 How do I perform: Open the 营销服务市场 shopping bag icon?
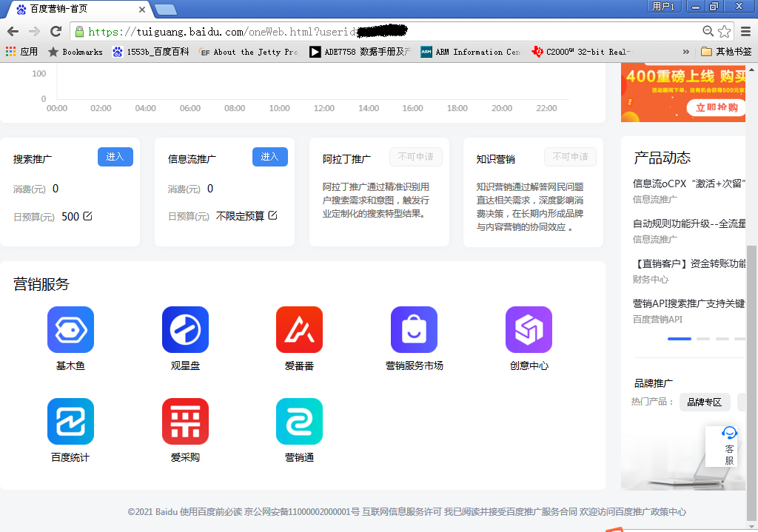pyautogui.click(x=414, y=329)
